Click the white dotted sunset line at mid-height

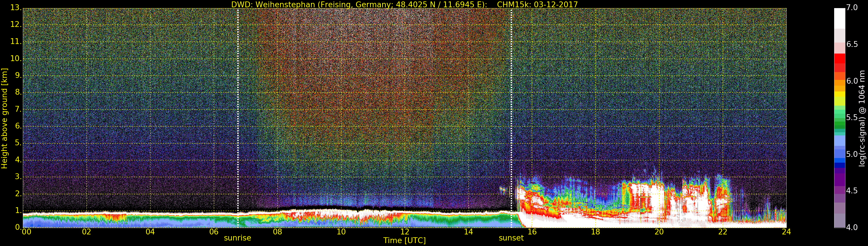tap(511, 118)
